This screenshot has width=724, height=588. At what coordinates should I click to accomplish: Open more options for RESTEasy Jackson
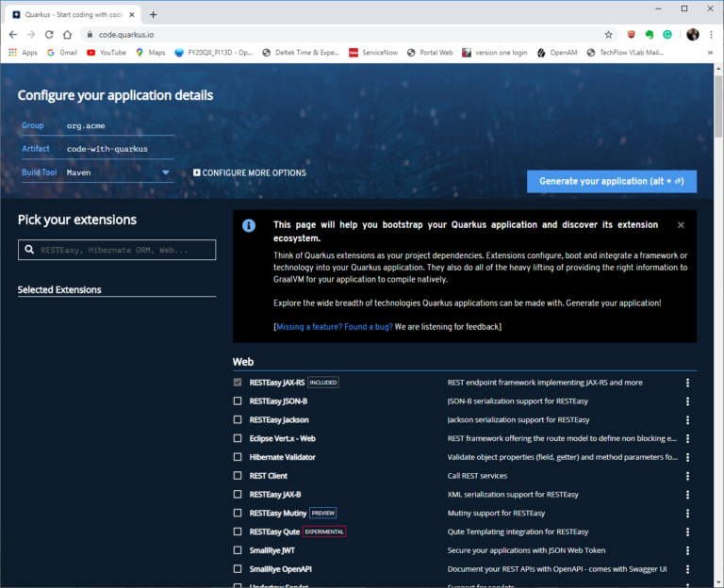tap(687, 420)
